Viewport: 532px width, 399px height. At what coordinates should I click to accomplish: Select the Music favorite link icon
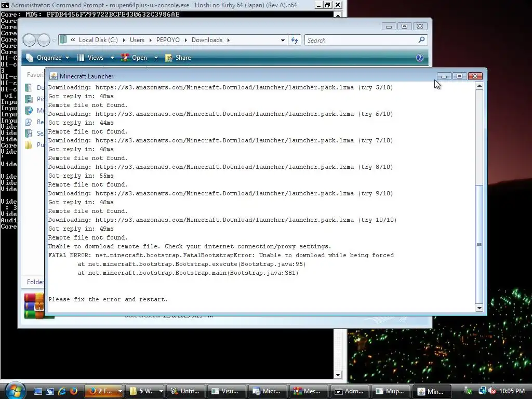(x=29, y=111)
